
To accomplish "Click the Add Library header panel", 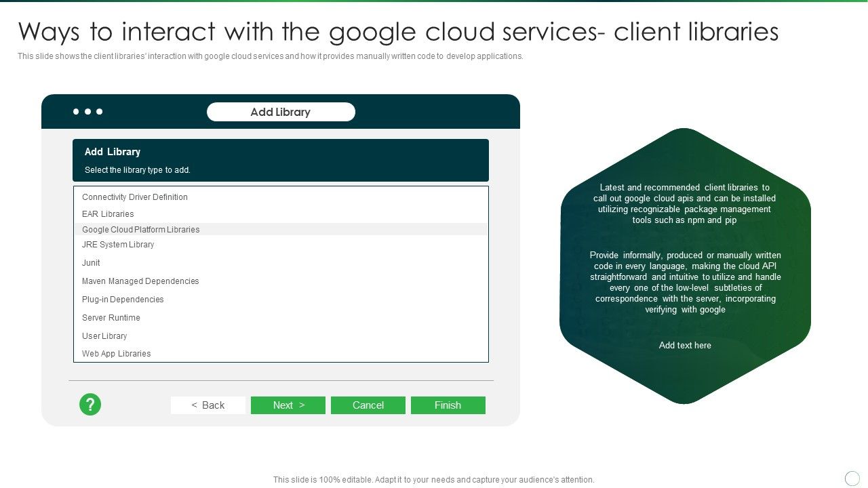I will click(280, 160).
